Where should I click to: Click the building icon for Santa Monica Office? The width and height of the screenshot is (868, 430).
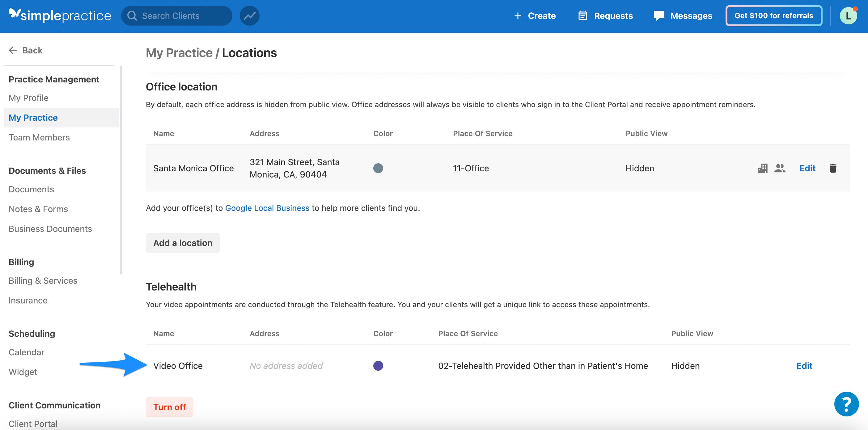coord(763,168)
